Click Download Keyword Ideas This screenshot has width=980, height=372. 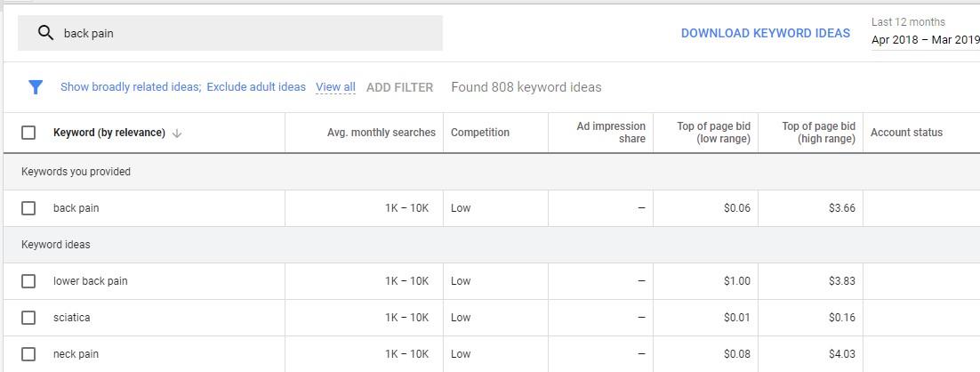click(x=765, y=34)
